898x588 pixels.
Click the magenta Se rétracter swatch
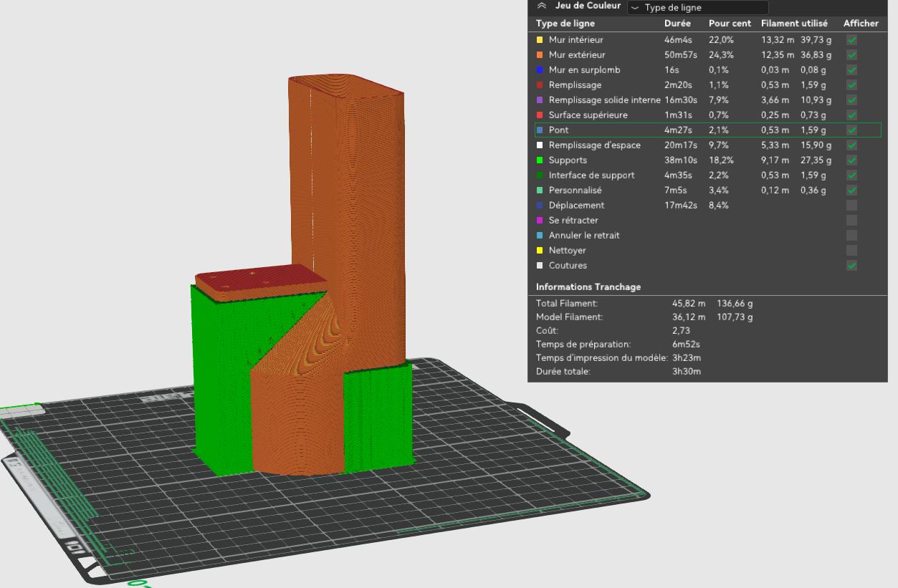[x=540, y=221]
